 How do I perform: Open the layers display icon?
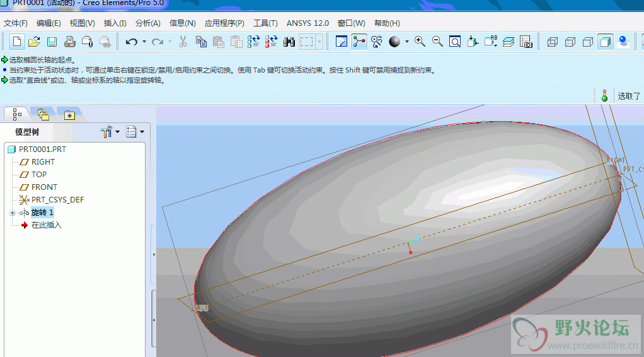509,42
